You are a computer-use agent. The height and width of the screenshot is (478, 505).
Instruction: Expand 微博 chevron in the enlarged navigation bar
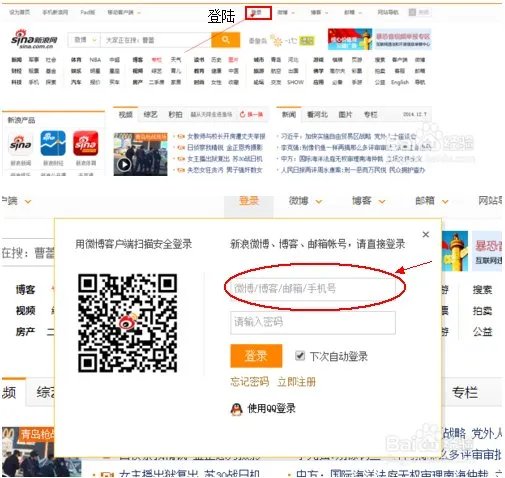coord(319,201)
